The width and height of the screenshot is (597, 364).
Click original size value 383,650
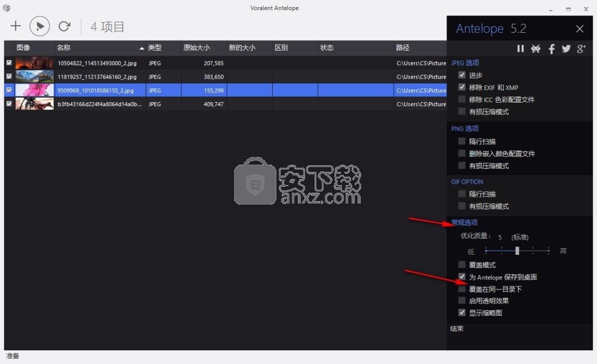[214, 77]
